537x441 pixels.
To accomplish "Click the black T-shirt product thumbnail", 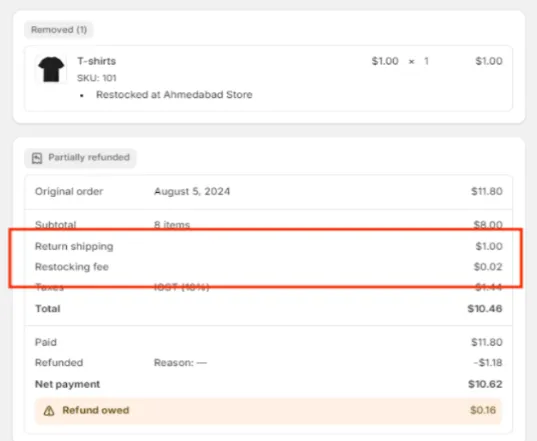I will 51,70.
